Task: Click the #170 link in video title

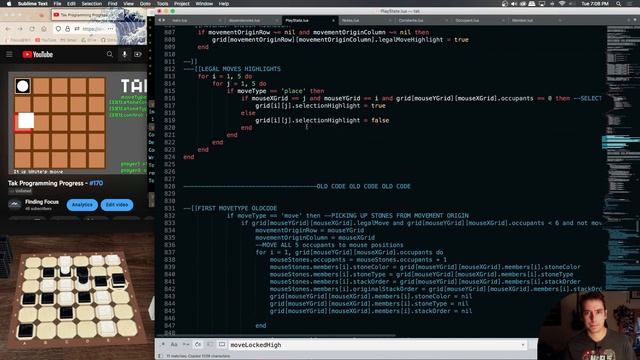Action: 96,183
